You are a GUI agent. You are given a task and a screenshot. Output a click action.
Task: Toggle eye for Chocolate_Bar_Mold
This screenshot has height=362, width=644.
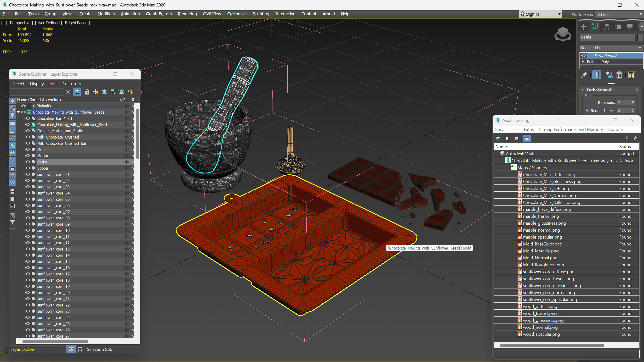[28, 118]
